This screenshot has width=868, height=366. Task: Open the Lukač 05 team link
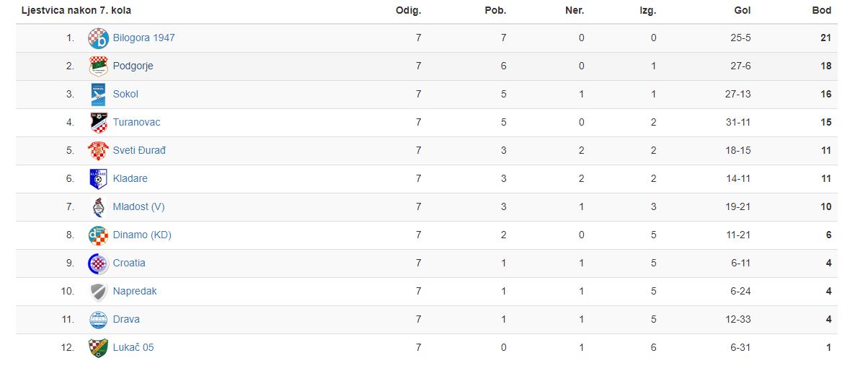tap(133, 348)
